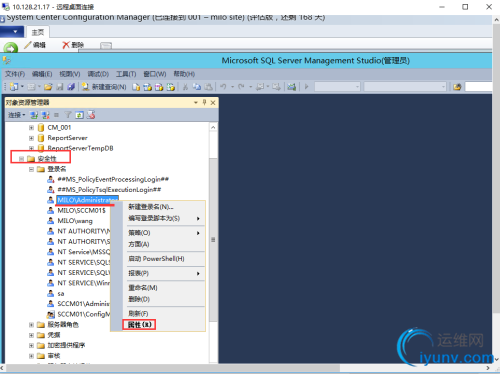The width and height of the screenshot is (500, 374).
Task: Click the Cut scissors icon
Action: pyautogui.click(x=185, y=87)
